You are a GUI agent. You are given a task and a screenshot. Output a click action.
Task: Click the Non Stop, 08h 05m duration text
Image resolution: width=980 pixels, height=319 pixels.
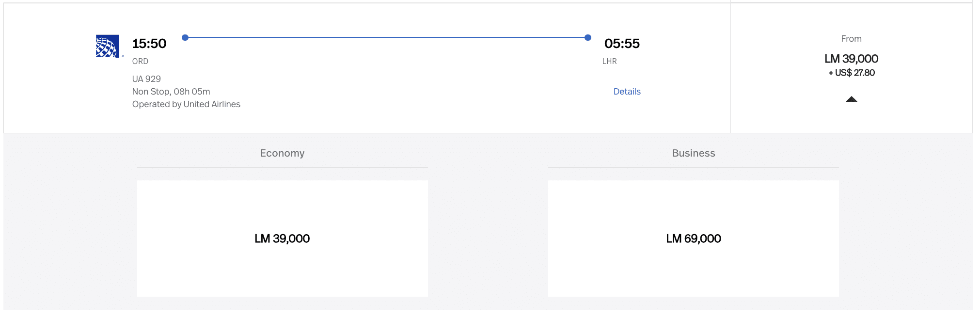tap(171, 92)
